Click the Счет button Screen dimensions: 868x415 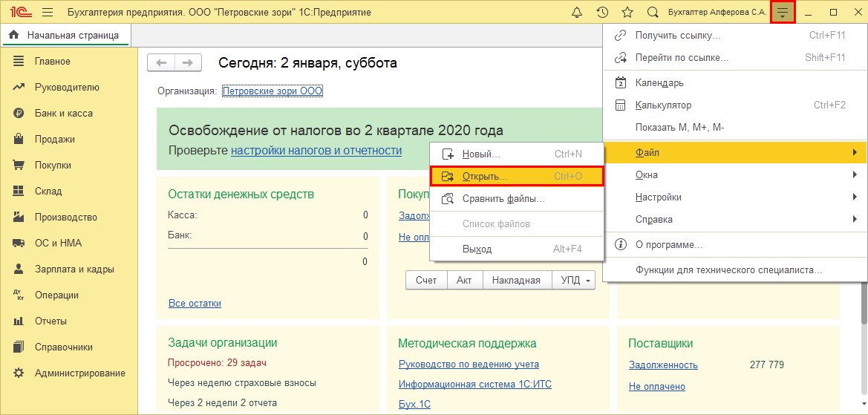coord(426,280)
